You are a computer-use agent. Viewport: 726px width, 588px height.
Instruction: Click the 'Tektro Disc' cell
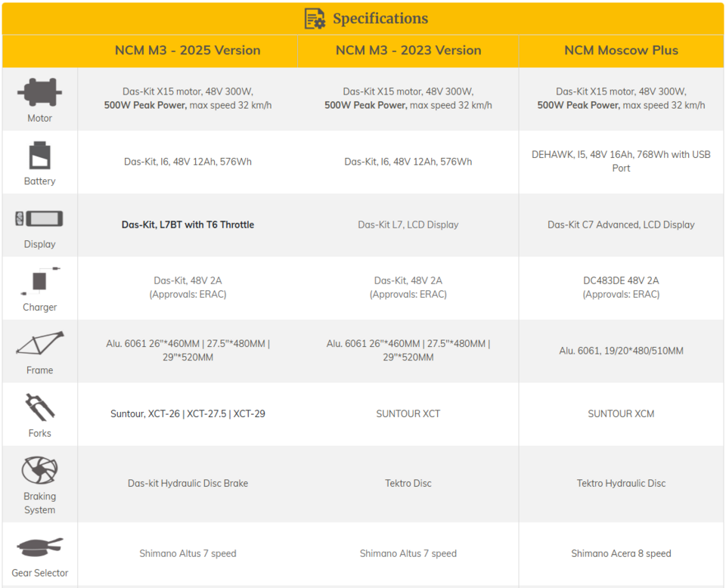pyautogui.click(x=408, y=483)
